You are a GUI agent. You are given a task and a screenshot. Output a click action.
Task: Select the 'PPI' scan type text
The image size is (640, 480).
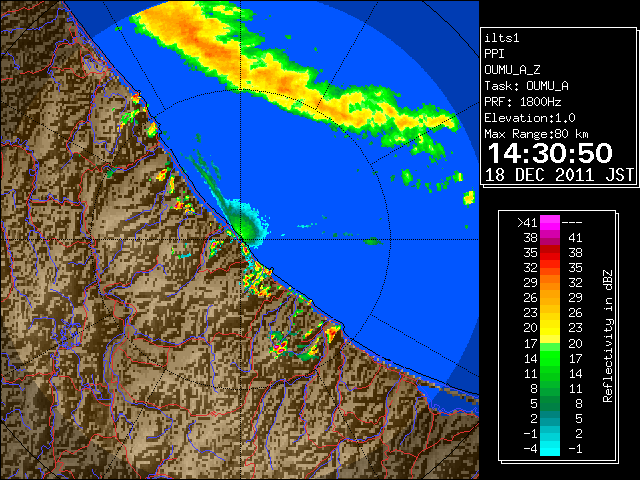[494, 54]
